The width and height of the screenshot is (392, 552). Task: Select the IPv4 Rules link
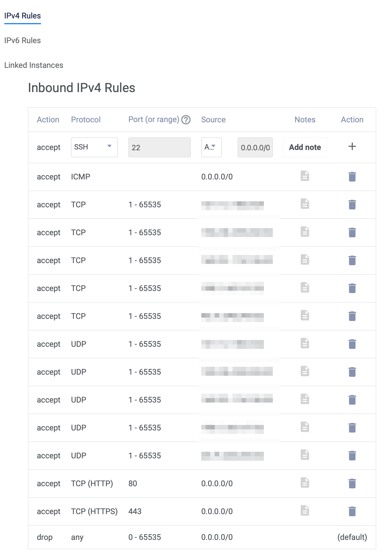tap(23, 16)
